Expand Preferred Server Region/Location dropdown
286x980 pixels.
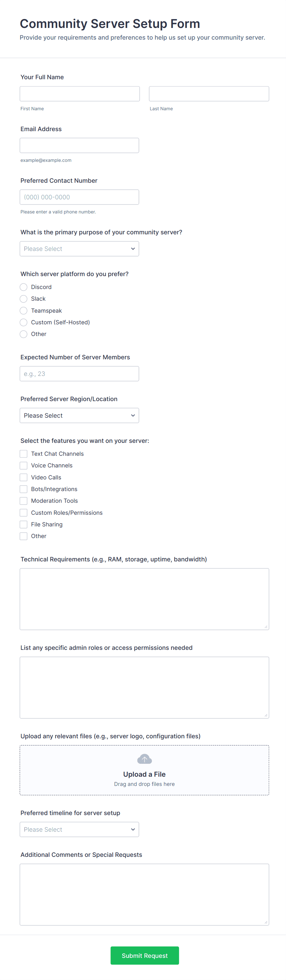(x=79, y=416)
